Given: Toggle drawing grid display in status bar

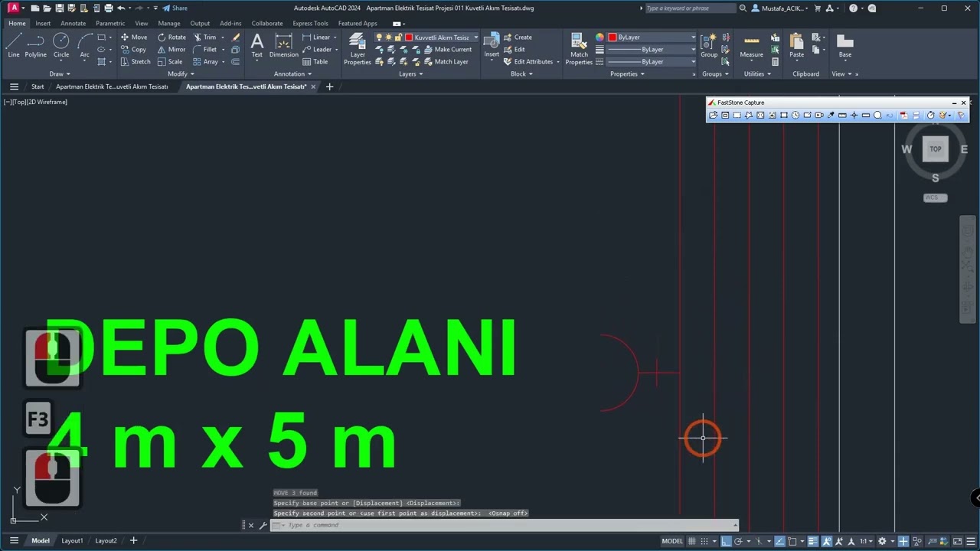Looking at the screenshot, I should [692, 541].
